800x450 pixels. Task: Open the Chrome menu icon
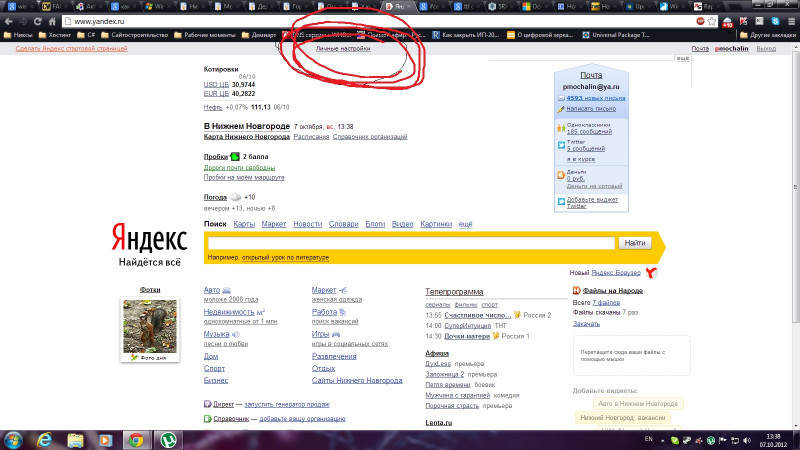791,21
